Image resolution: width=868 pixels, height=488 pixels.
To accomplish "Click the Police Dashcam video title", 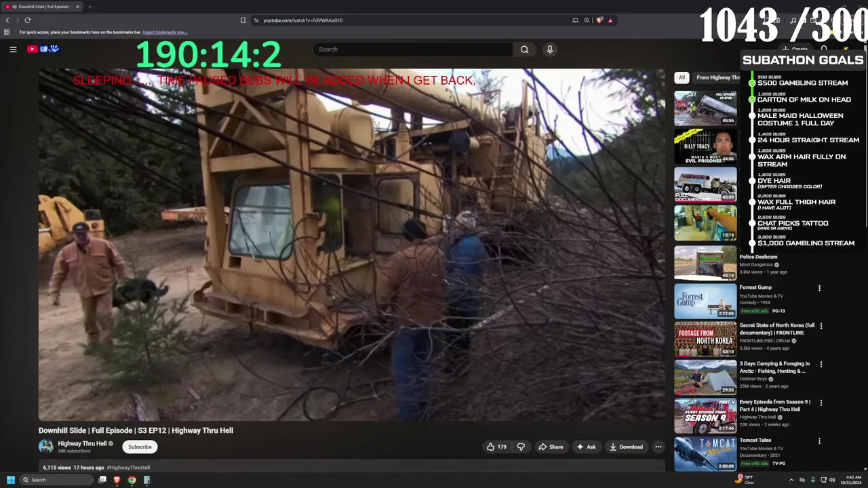I will pos(758,257).
